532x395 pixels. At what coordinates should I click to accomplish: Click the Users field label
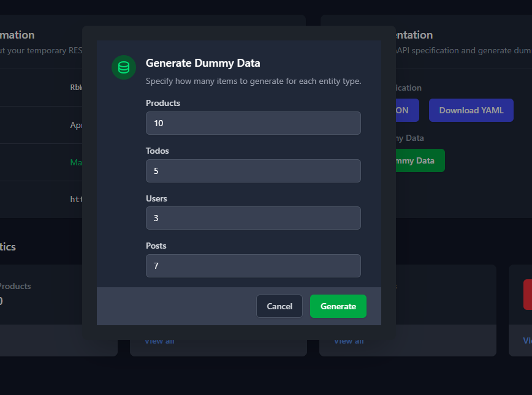click(156, 198)
